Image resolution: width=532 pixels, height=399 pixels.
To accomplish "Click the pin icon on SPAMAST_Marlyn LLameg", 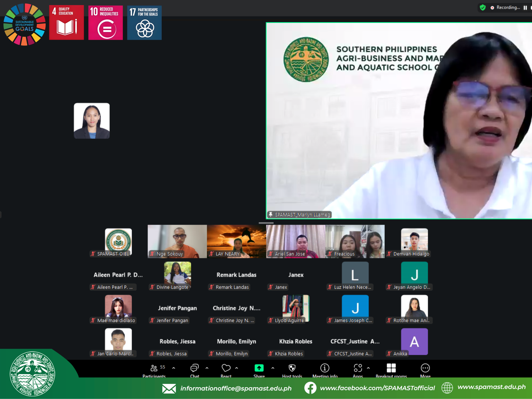I will pyautogui.click(x=271, y=214).
